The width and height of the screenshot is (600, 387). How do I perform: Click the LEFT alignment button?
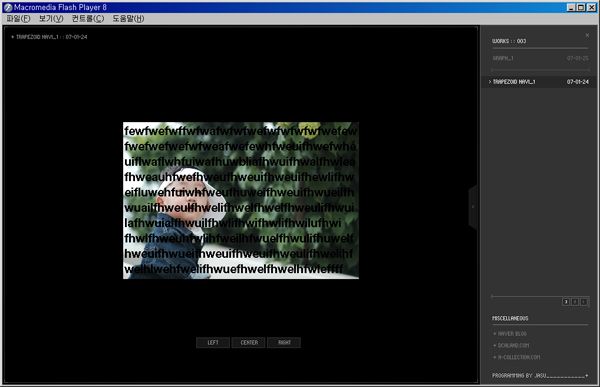click(x=213, y=343)
